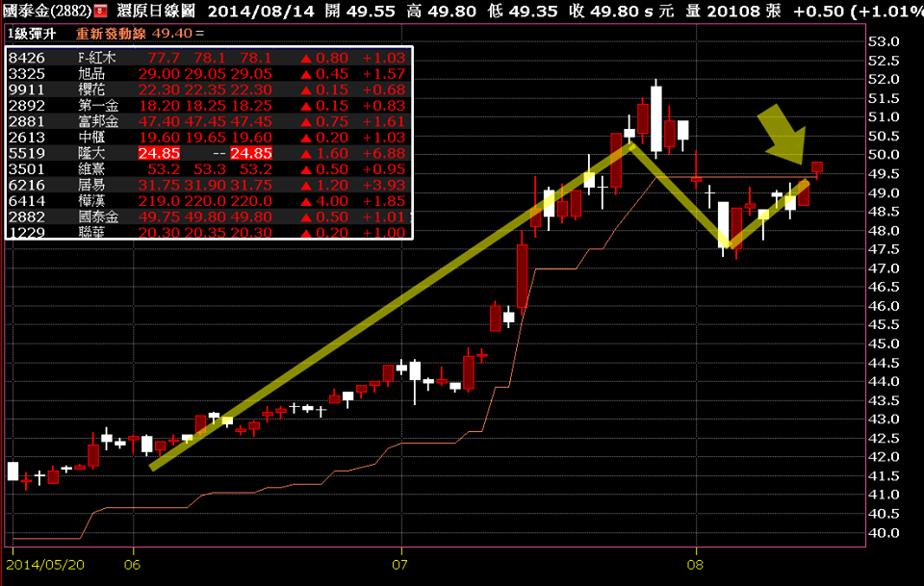Click the 40.0 price axis label
The width and height of the screenshot is (924, 586).
click(x=884, y=533)
